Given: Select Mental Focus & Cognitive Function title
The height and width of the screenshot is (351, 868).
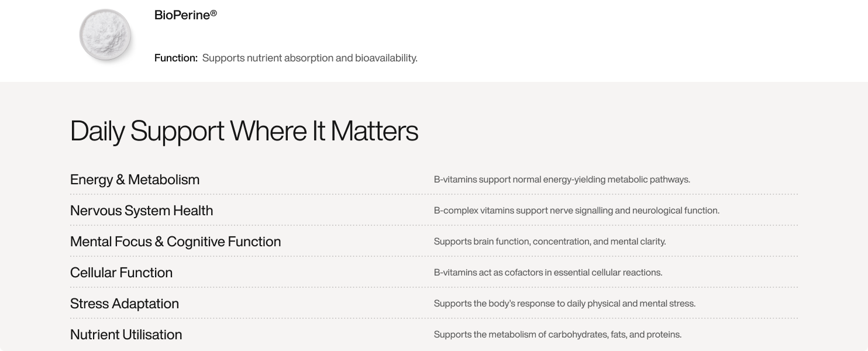Looking at the screenshot, I should (175, 242).
